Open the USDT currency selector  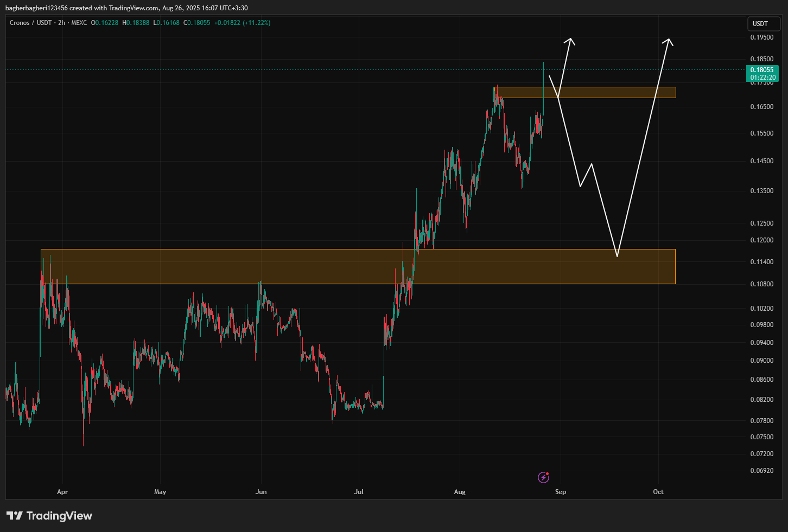[x=763, y=24]
